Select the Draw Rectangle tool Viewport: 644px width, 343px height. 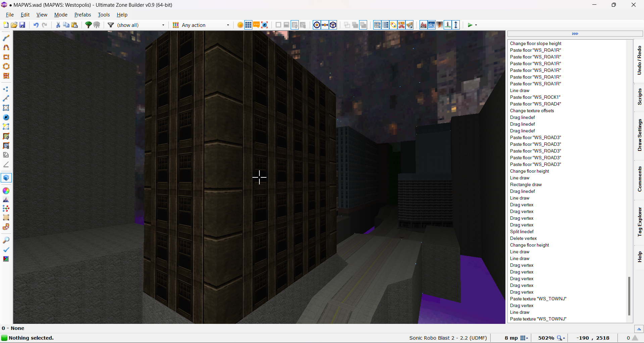coord(6,57)
